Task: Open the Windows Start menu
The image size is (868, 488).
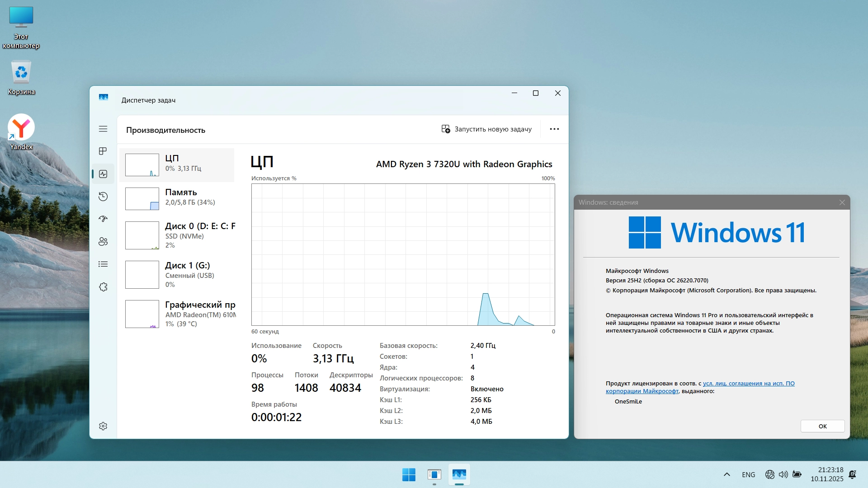Action: coord(409,474)
